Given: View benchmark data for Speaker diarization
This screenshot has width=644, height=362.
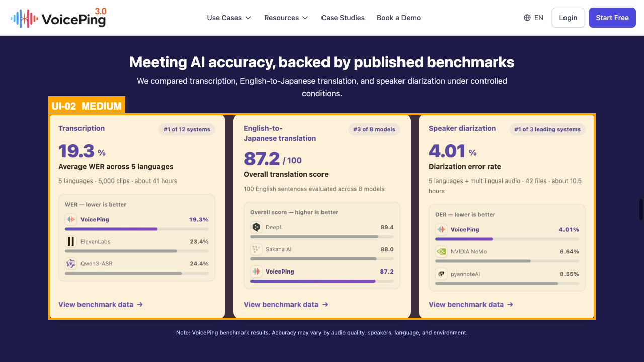Looking at the screenshot, I should (x=471, y=305).
